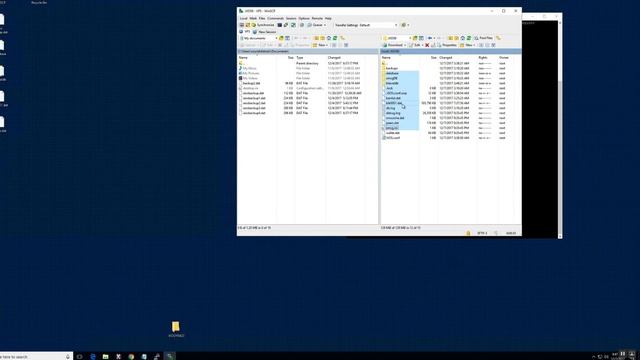Open the Transfer Settings Default dropdown

(x=366, y=25)
